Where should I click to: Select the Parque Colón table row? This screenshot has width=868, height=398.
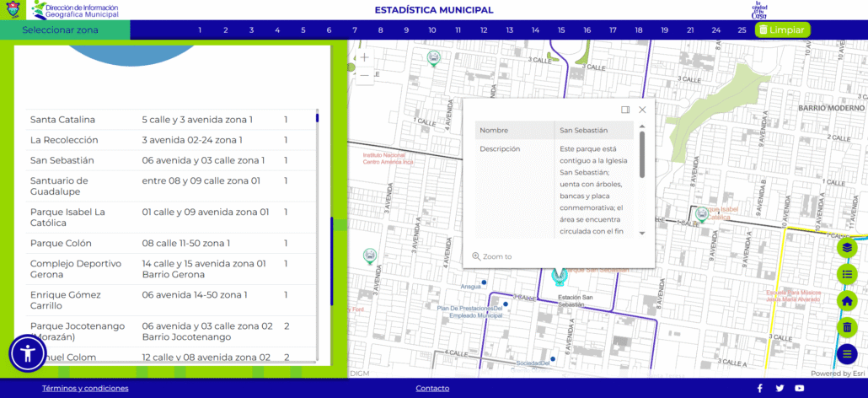(x=160, y=244)
